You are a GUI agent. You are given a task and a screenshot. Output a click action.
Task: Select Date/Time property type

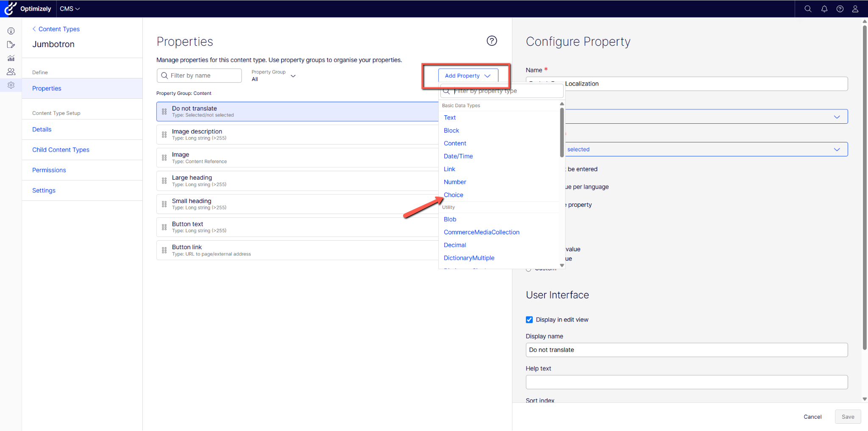458,156
